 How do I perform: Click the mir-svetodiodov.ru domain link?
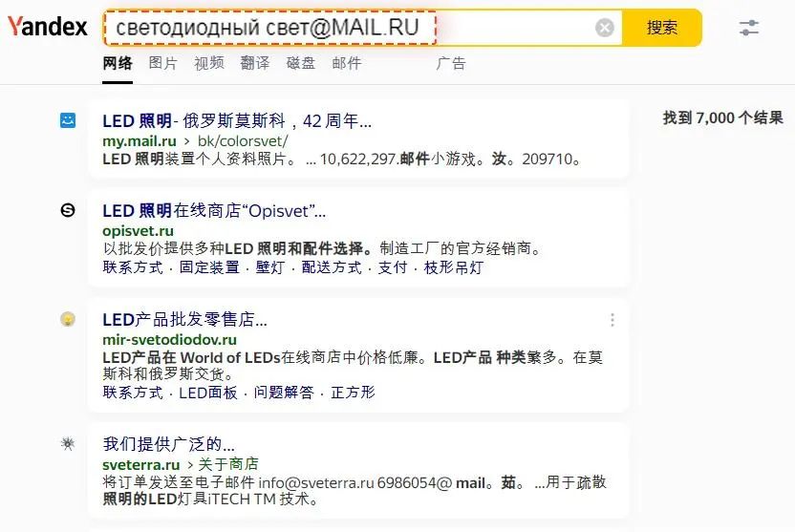(x=169, y=339)
